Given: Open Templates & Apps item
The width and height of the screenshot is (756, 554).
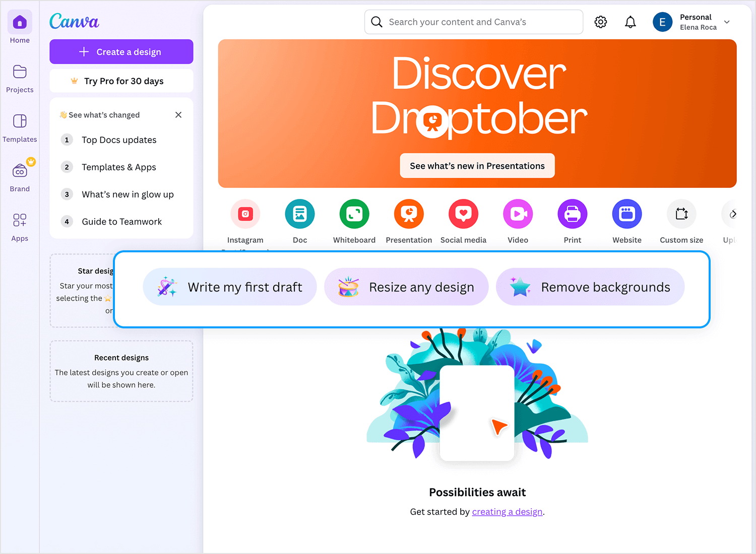Looking at the screenshot, I should tap(119, 167).
